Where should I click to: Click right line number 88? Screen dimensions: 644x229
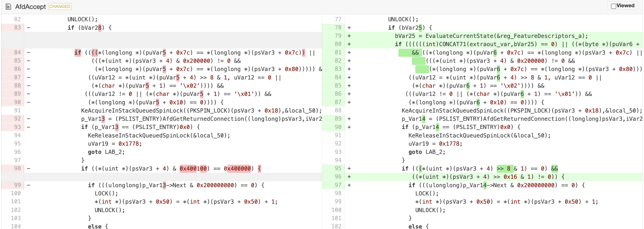pyautogui.click(x=338, y=110)
